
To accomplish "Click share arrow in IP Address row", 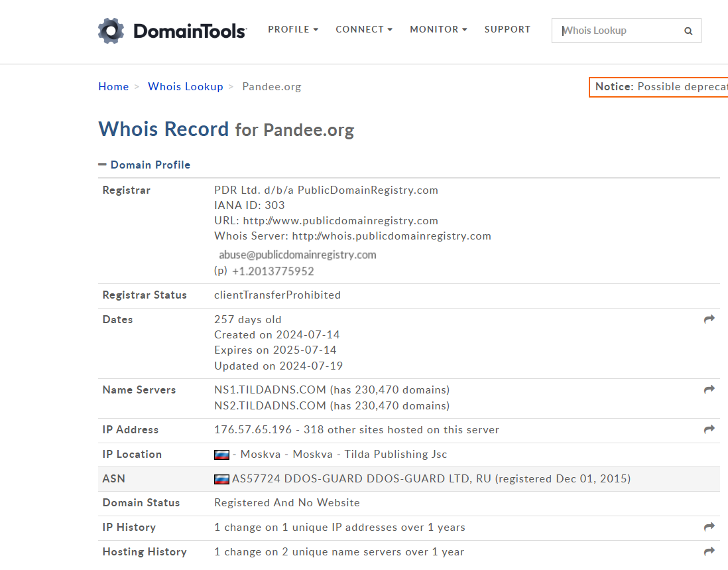I will 709,430.
